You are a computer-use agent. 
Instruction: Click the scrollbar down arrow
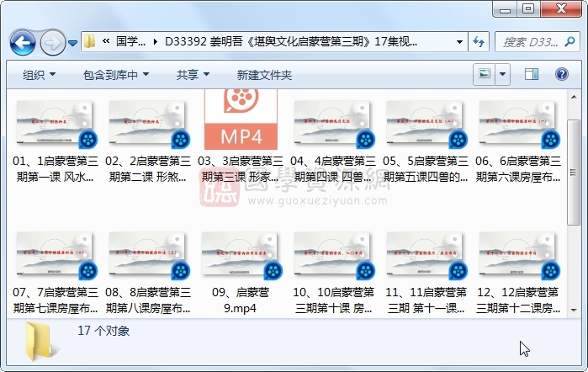574,311
